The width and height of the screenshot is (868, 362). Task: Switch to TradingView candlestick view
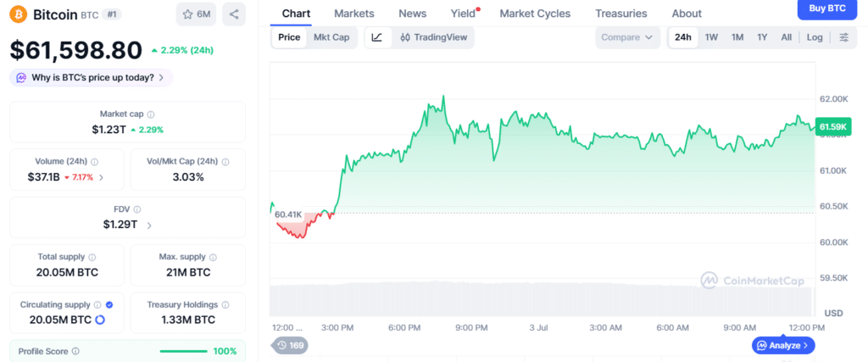tap(433, 37)
